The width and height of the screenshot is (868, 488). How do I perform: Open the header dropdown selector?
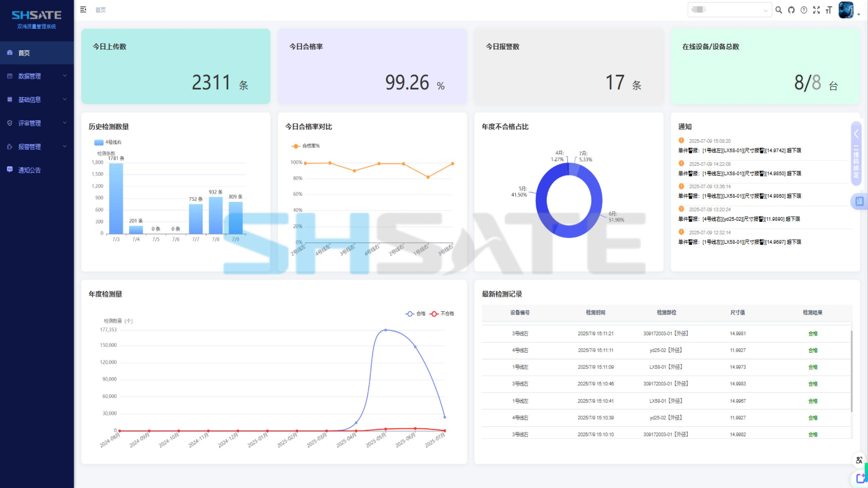(729, 10)
